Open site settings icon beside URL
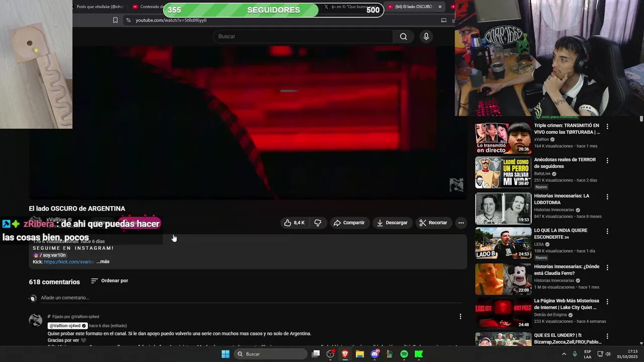The height and width of the screenshot is (362, 644). (x=128, y=20)
